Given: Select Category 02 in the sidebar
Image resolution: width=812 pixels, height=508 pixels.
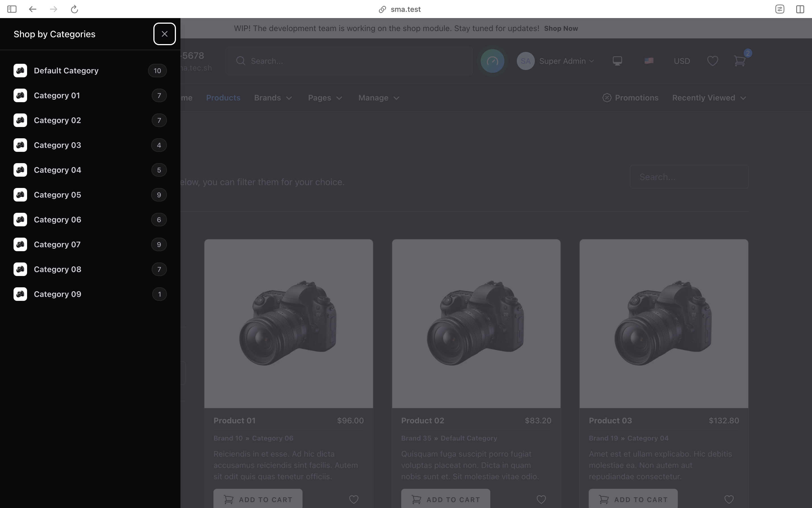Looking at the screenshot, I should [x=58, y=120].
